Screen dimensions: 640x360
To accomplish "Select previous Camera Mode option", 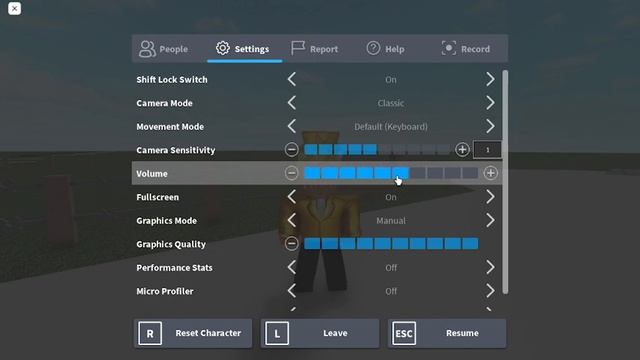I will (291, 103).
